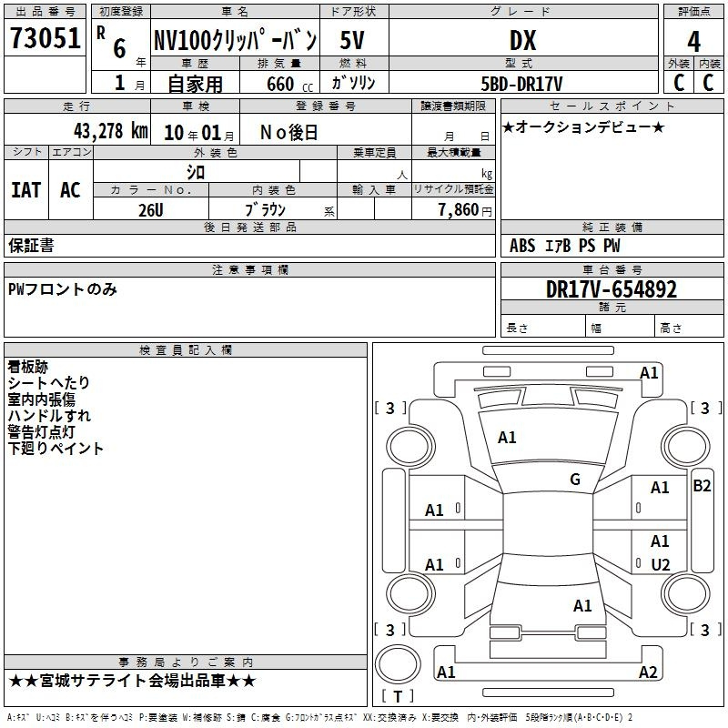
Task: Click the first registration year 6
Action: [120, 48]
